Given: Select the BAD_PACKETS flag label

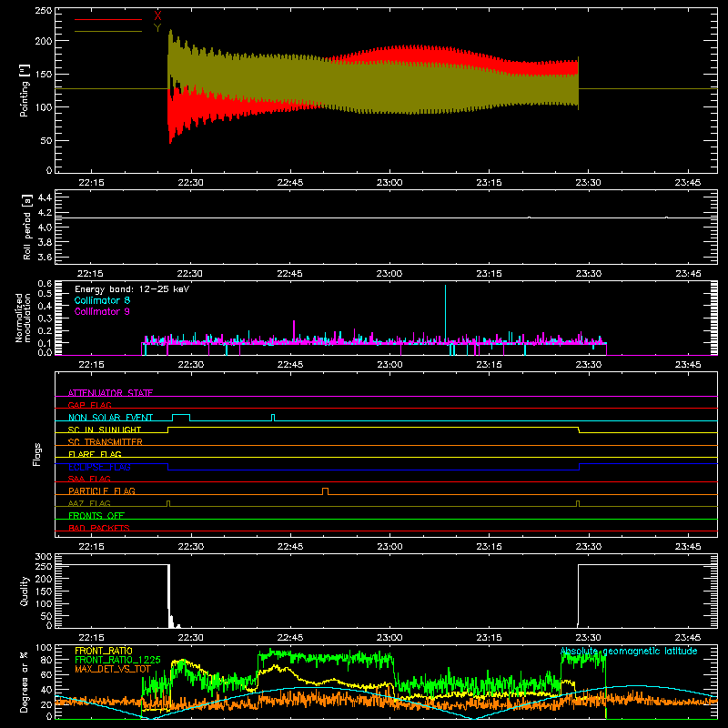Looking at the screenshot, I should point(99,528).
